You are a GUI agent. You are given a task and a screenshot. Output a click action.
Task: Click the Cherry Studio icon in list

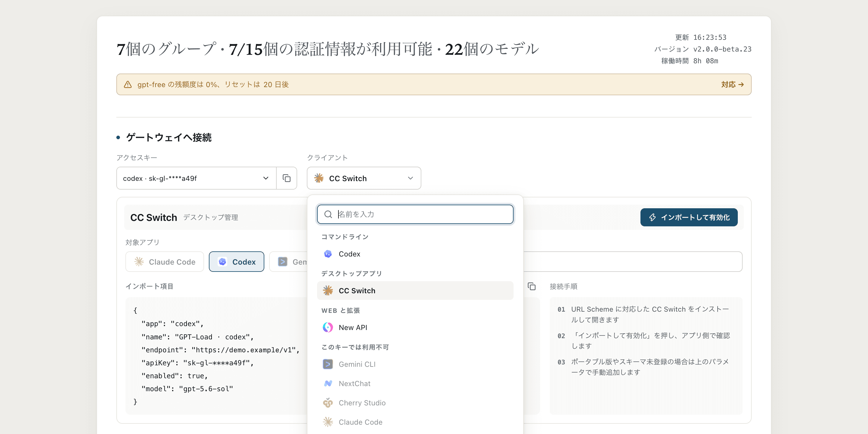click(x=328, y=403)
